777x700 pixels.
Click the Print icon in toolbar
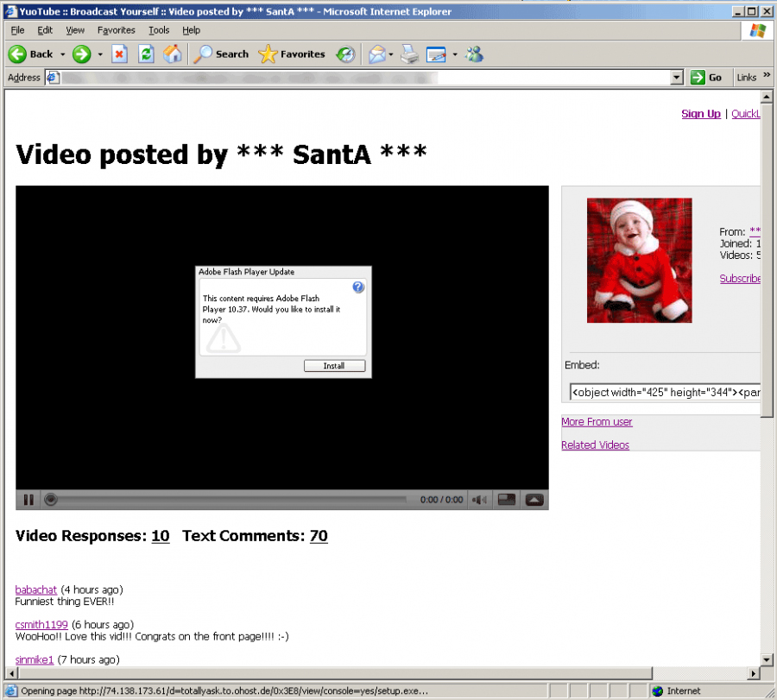click(409, 54)
